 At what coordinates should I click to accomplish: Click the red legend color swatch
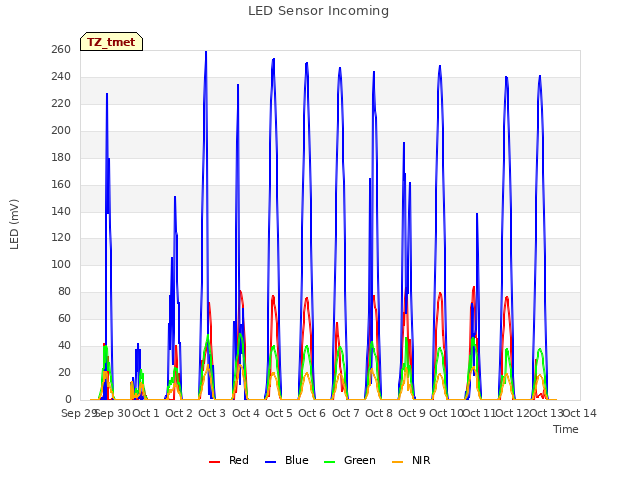coord(215,462)
